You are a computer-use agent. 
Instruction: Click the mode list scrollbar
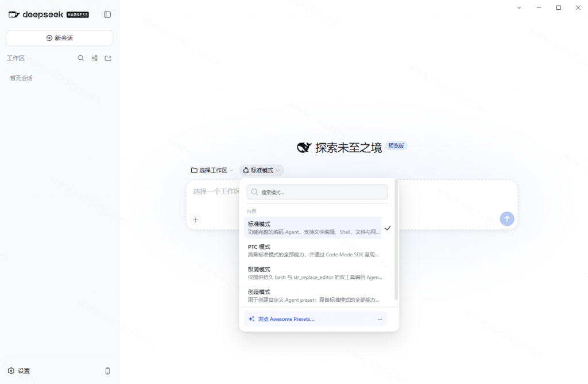(x=396, y=240)
